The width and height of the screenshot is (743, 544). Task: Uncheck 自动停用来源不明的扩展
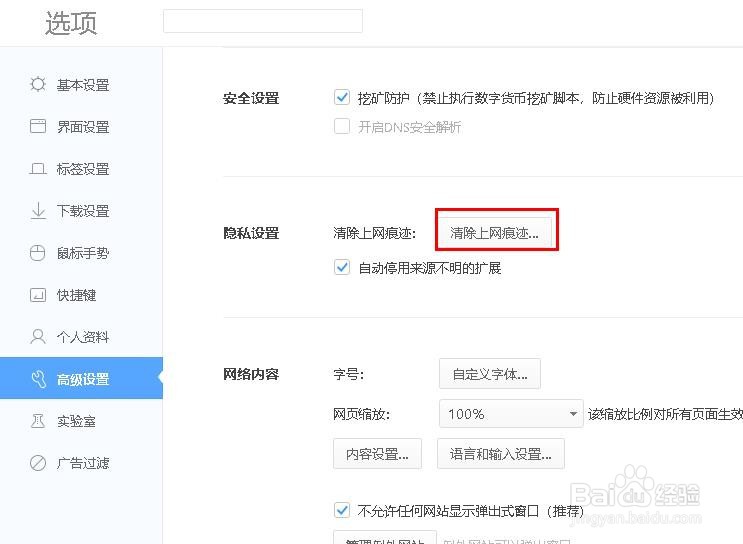click(x=342, y=267)
